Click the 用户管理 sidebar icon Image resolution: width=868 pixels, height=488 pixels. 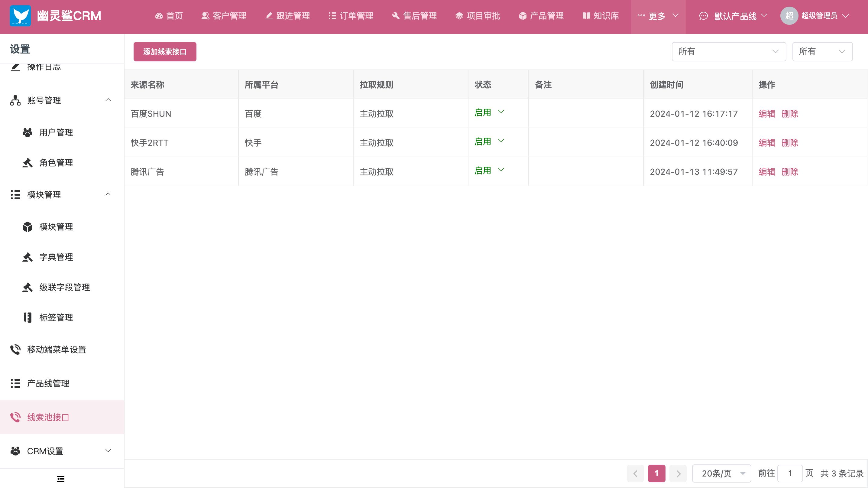pyautogui.click(x=28, y=132)
